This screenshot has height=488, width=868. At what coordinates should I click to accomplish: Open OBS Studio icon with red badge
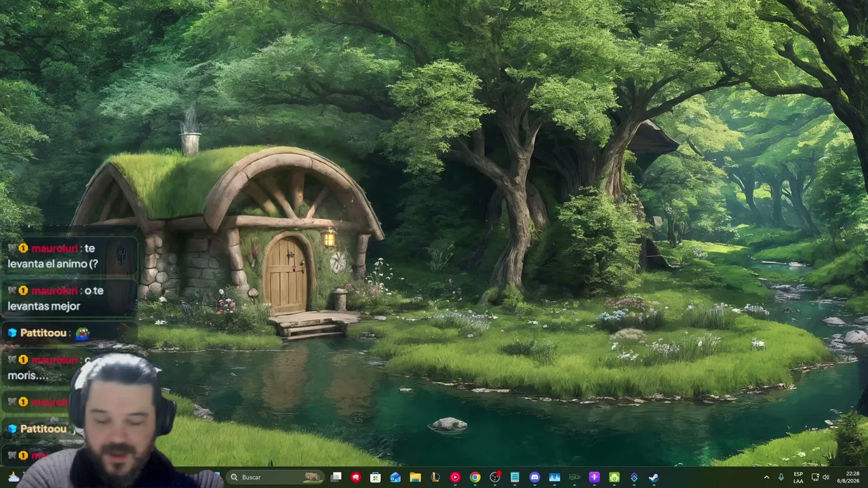495,477
